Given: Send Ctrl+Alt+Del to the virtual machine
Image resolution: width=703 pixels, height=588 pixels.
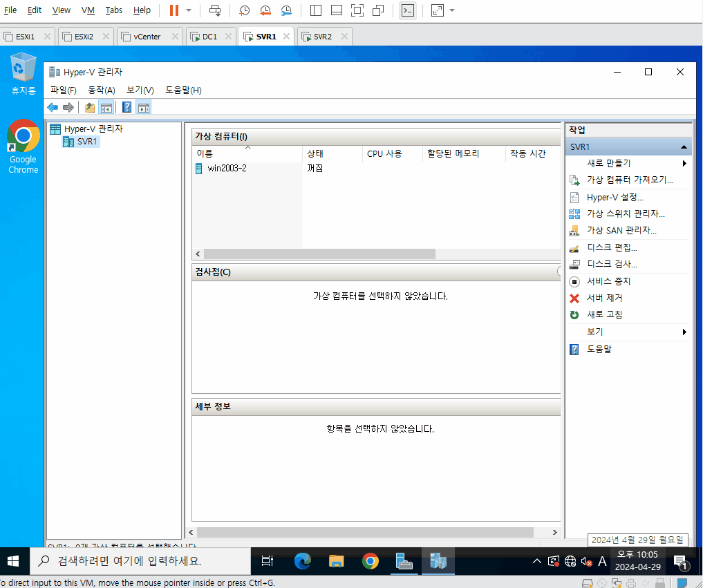Looking at the screenshot, I should coord(215,10).
